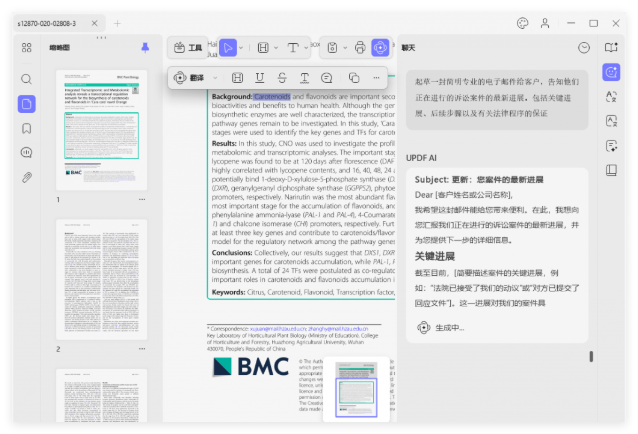Open the theme palette icon
Image resolution: width=638 pixels, height=434 pixels.
point(522,23)
